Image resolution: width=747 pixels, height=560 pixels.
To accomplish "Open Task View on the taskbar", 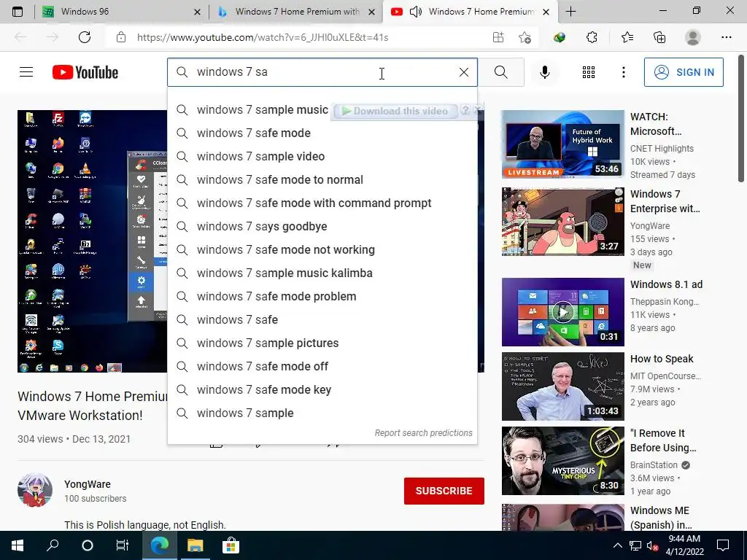I will click(x=123, y=545).
